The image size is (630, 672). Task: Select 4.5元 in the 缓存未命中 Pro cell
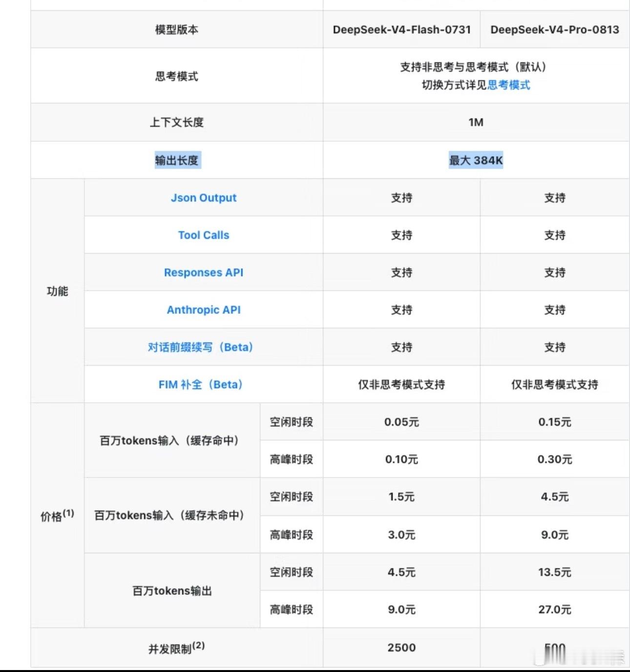click(x=555, y=497)
